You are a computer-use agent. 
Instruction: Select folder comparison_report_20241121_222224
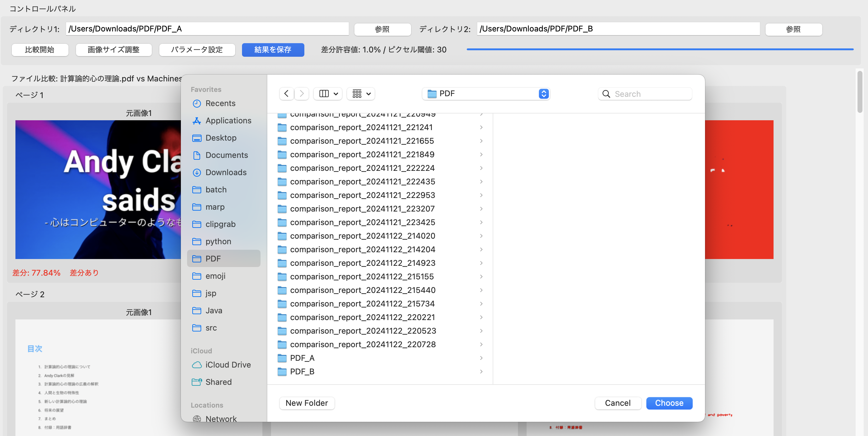click(x=362, y=168)
